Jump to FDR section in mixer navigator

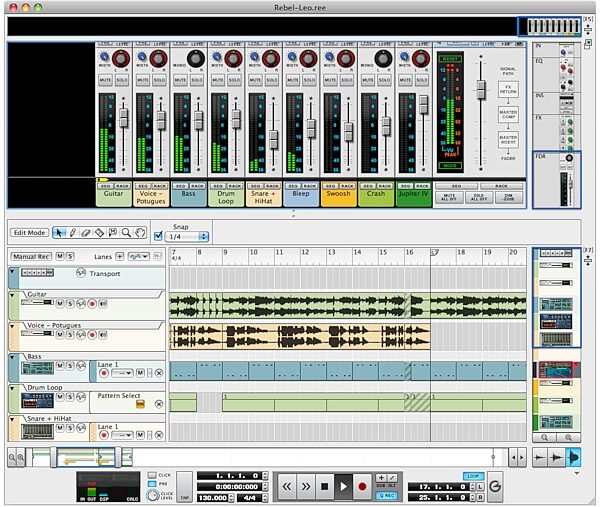point(557,180)
